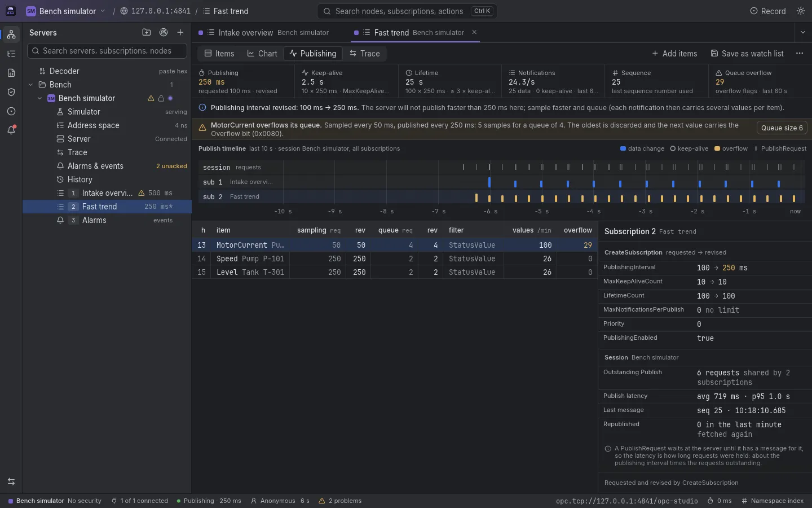
Task: Click the new folder icon in the Servers header
Action: pyautogui.click(x=147, y=33)
